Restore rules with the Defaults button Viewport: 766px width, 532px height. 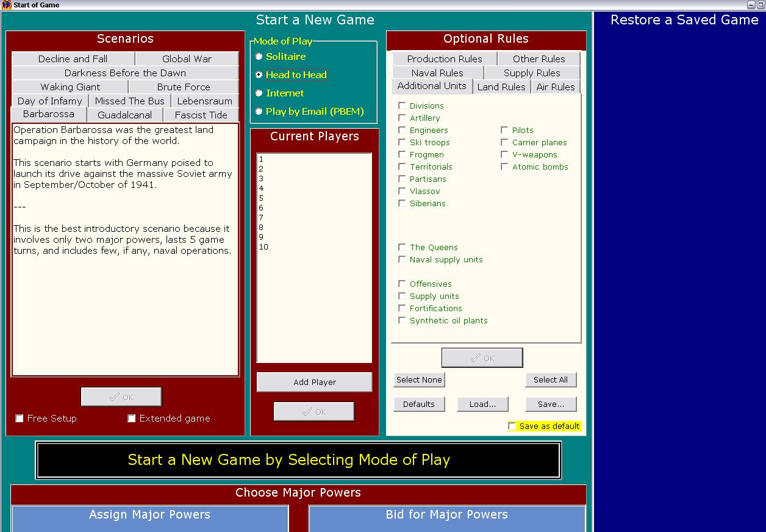click(x=419, y=404)
